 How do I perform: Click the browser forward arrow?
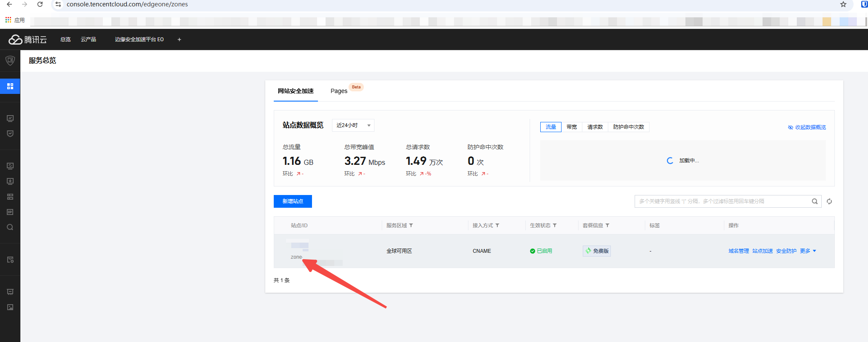(25, 4)
